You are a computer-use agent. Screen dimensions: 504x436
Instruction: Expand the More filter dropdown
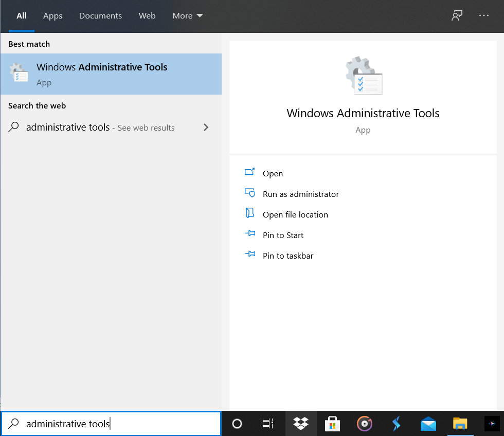pyautogui.click(x=187, y=15)
